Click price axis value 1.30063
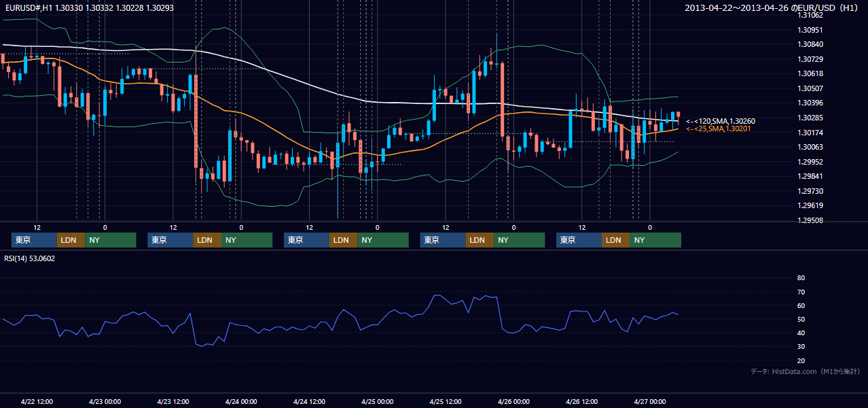 point(810,147)
